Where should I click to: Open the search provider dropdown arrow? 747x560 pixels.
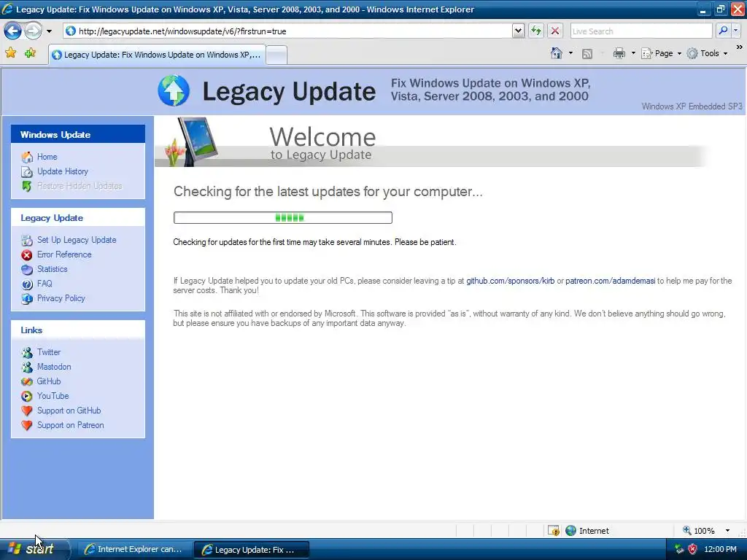pyautogui.click(x=735, y=31)
